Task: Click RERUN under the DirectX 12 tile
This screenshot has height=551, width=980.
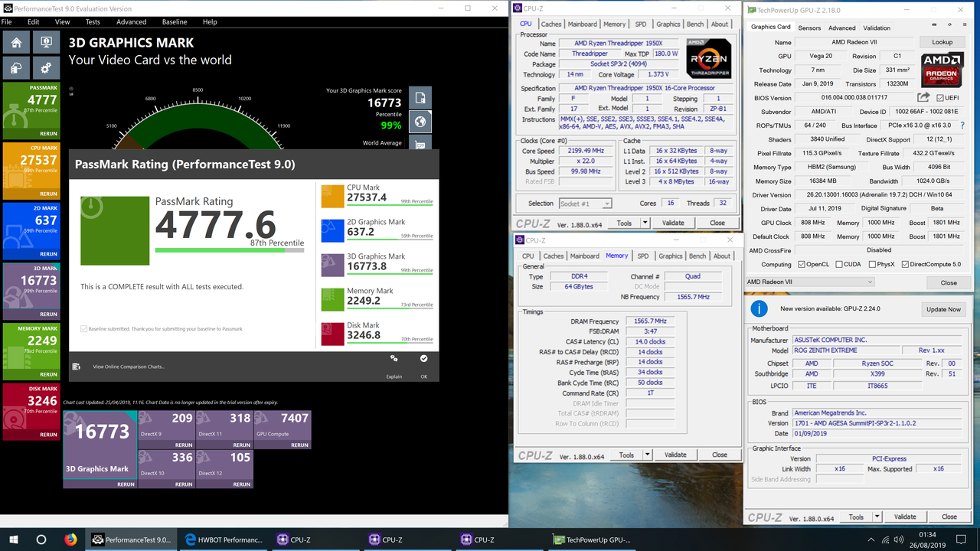Action: click(x=241, y=484)
